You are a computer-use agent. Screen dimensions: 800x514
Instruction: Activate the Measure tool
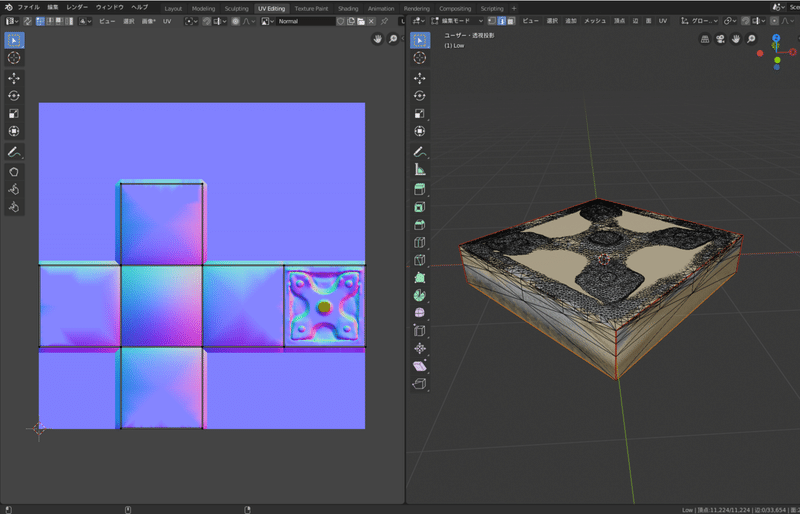(x=419, y=169)
